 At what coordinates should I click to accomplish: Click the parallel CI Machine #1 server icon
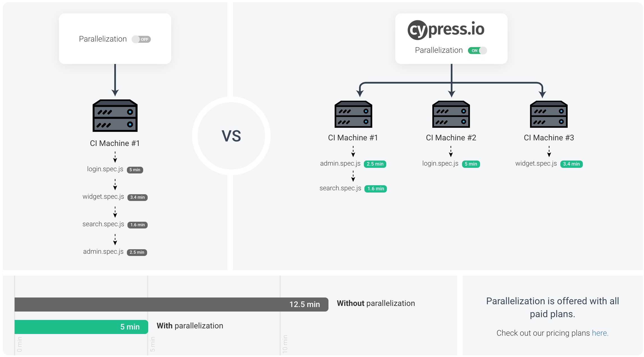[x=353, y=114]
